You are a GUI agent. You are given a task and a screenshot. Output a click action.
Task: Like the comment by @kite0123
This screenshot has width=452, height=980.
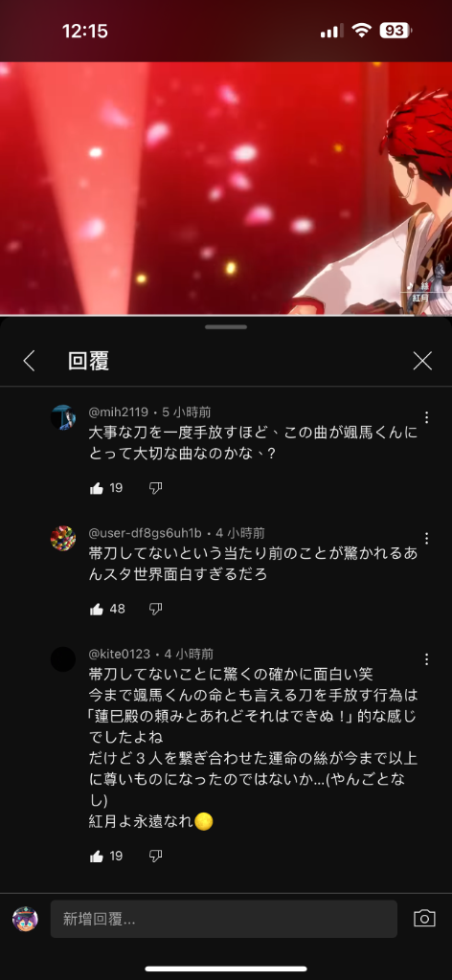coord(97,856)
